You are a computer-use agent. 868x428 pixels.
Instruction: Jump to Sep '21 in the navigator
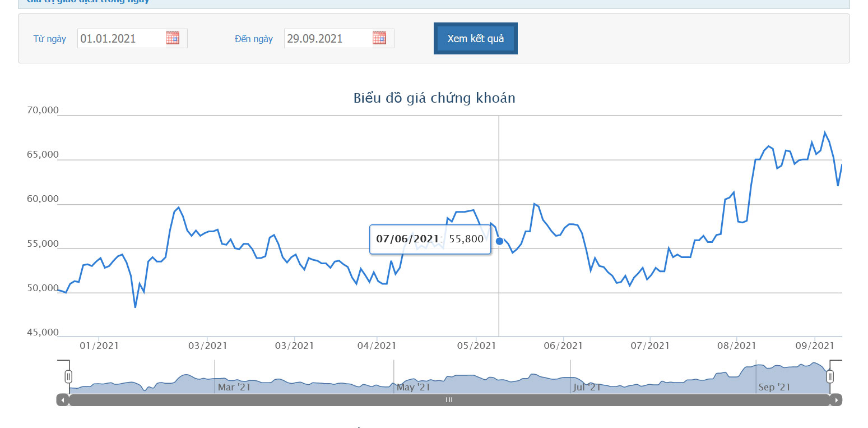point(774,387)
